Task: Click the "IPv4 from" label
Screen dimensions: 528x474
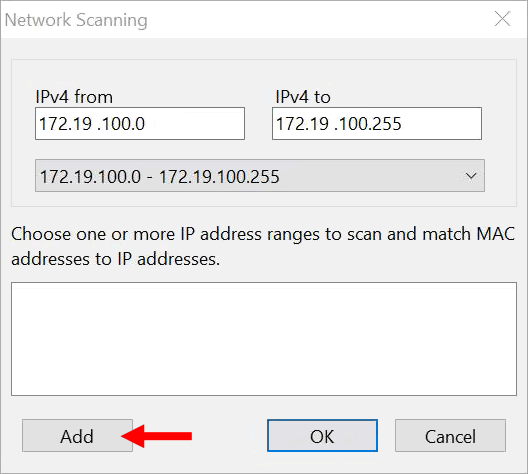Action: [74, 97]
